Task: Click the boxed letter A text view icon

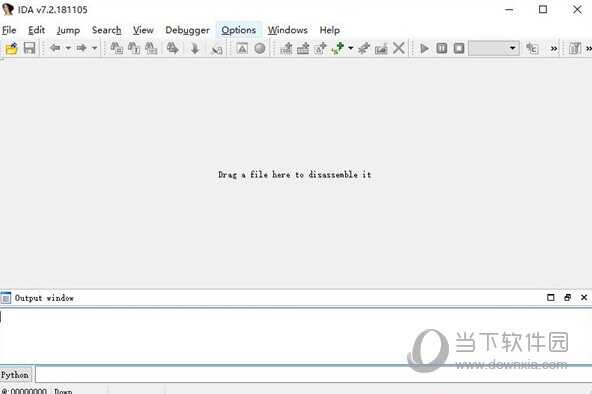Action: tap(242, 48)
